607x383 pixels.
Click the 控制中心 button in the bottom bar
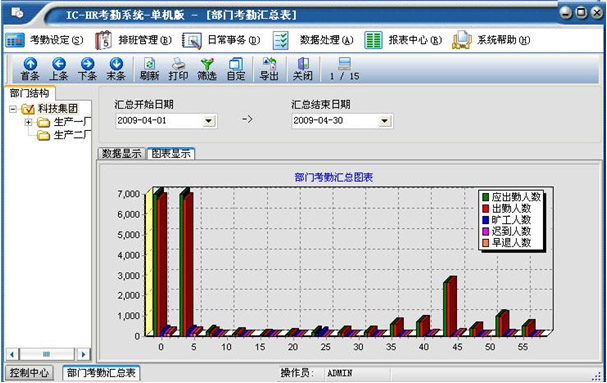coord(29,373)
